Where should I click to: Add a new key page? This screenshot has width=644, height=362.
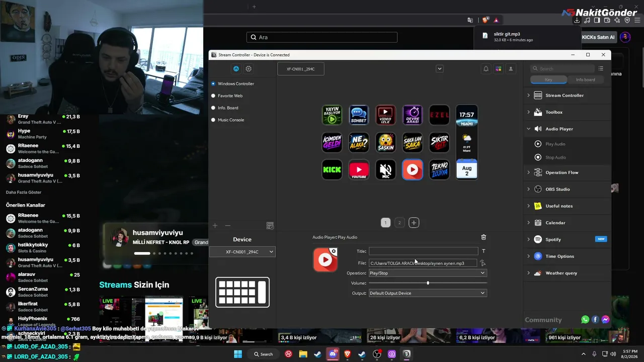click(x=414, y=223)
